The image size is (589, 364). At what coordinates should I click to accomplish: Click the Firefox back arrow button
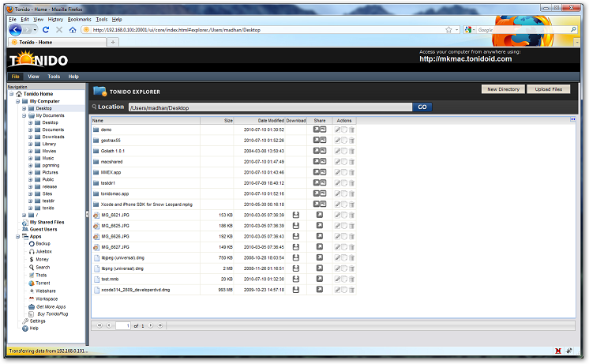(16, 30)
